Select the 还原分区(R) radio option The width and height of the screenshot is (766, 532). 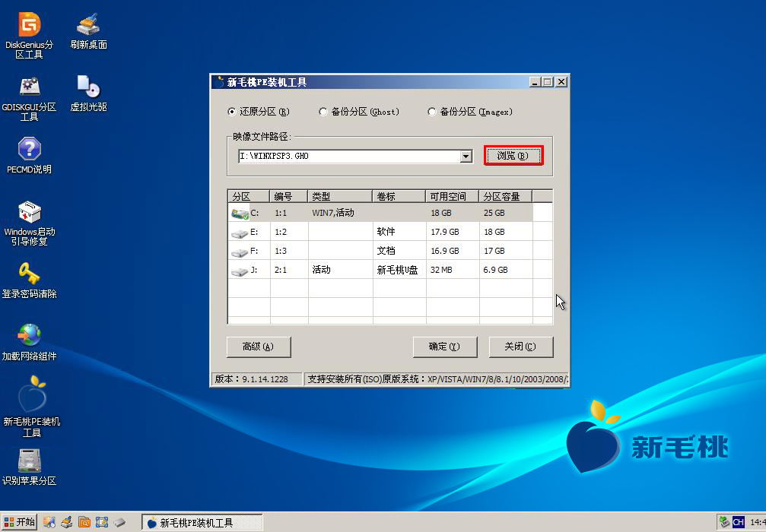(259, 112)
